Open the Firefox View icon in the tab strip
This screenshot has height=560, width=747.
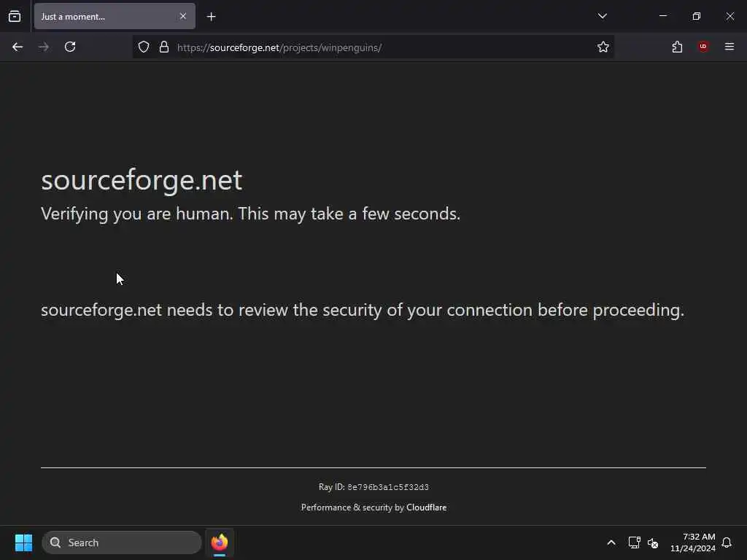pyautogui.click(x=15, y=16)
